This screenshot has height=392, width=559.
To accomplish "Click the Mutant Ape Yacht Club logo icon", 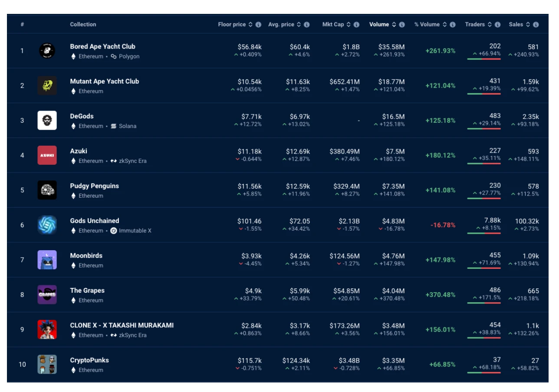I will (47, 86).
